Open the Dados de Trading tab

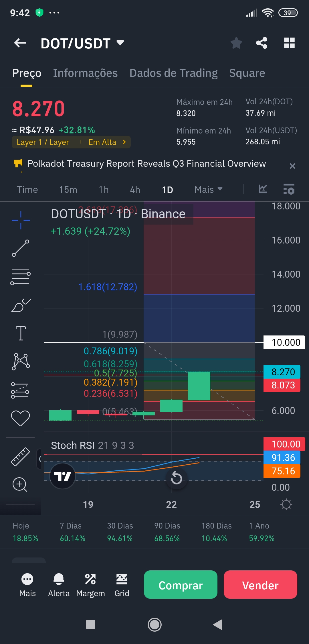(x=173, y=73)
